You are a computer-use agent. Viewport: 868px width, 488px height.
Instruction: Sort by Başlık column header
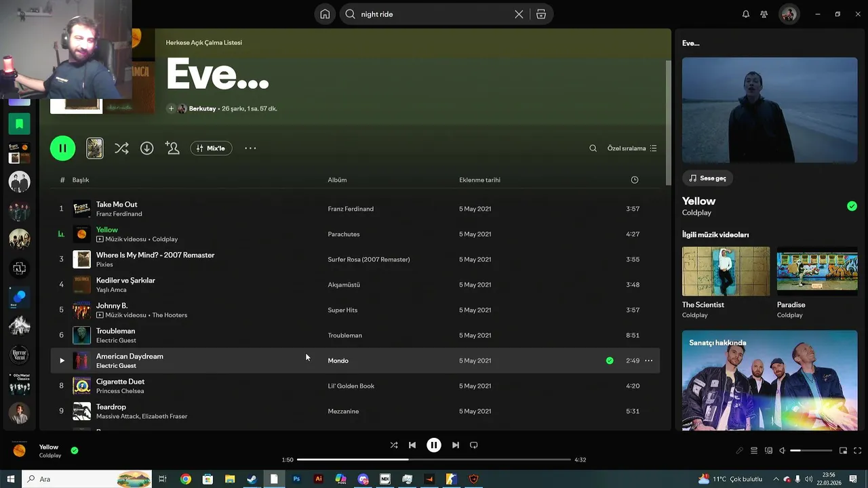tap(81, 180)
